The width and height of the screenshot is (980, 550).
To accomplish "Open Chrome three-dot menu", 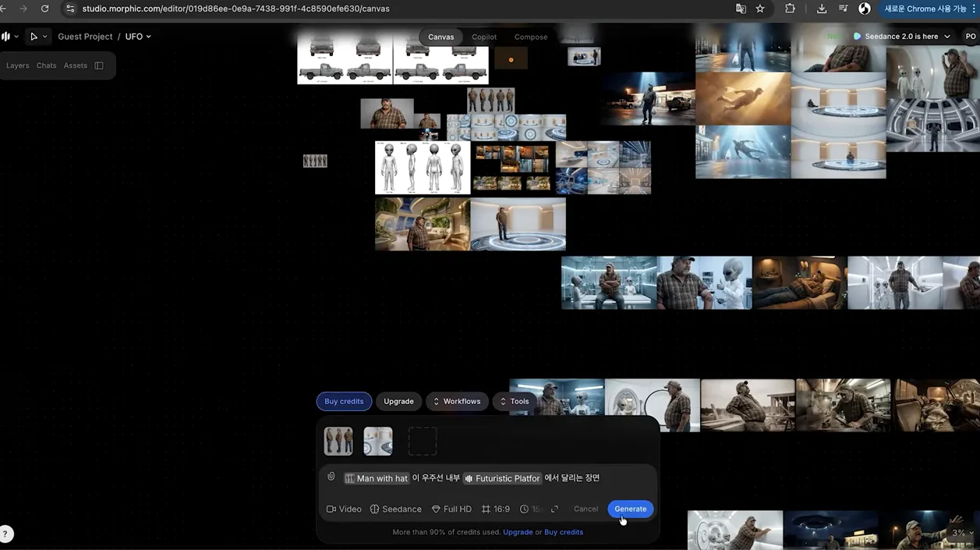I will (974, 9).
